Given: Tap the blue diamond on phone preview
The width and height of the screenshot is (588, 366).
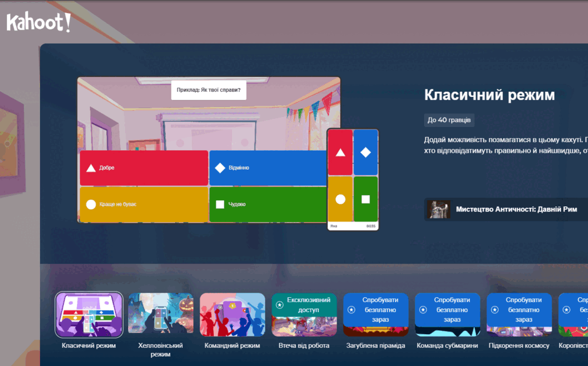Looking at the screenshot, I should (x=366, y=152).
